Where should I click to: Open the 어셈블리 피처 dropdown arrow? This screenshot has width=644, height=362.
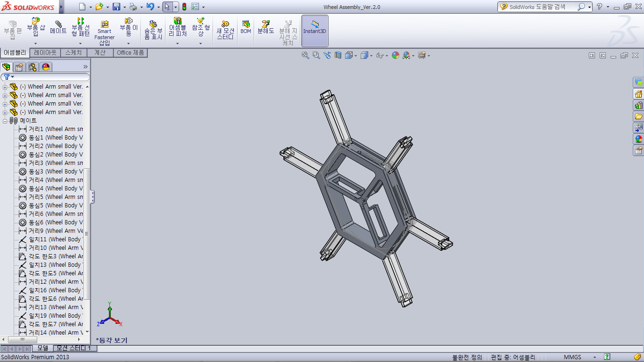click(177, 43)
